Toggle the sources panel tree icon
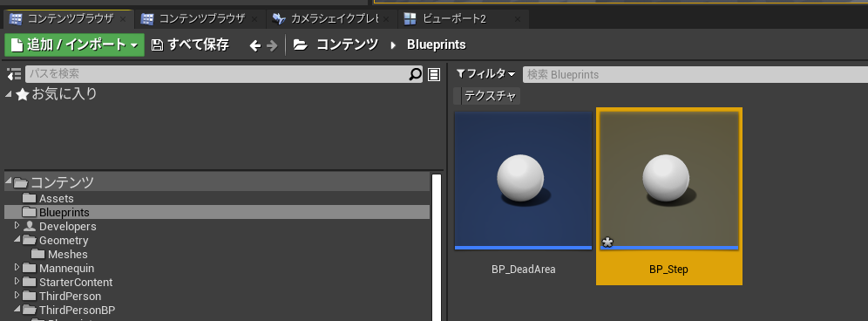This screenshot has width=868, height=321. coord(13,74)
